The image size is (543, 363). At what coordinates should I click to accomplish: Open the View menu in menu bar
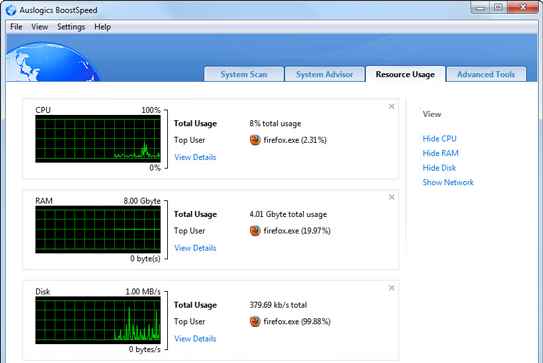pos(39,27)
